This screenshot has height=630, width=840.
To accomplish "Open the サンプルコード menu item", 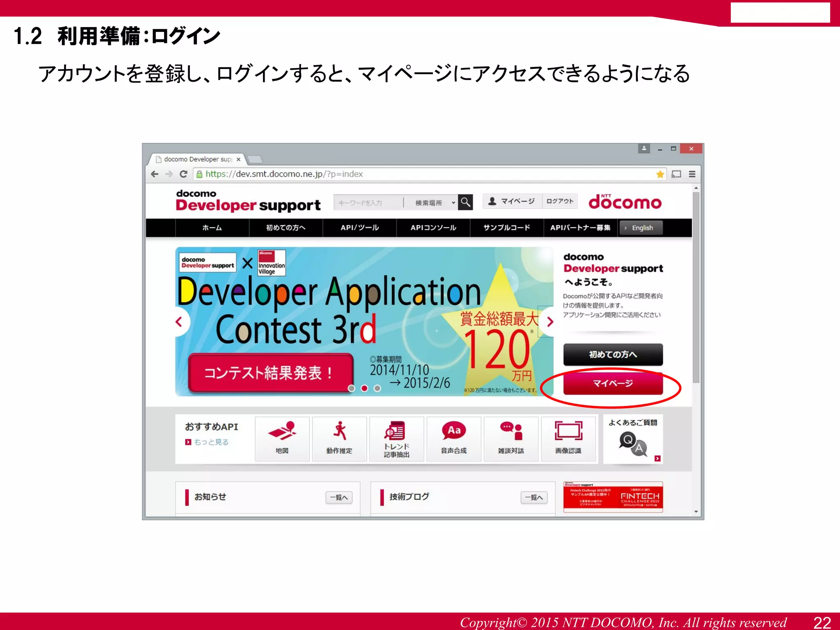I will point(507,228).
